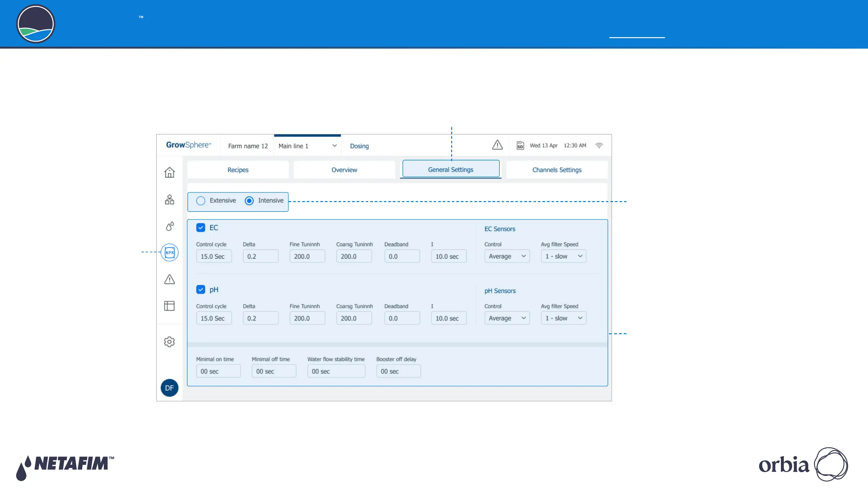The height and width of the screenshot is (488, 868).
Task: Click pH Control cycle field
Action: [x=214, y=318]
